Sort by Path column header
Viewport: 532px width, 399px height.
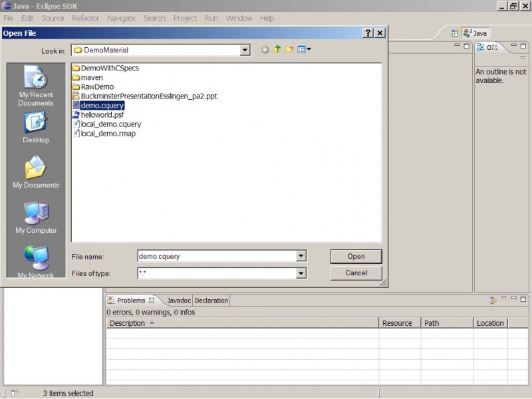(447, 323)
